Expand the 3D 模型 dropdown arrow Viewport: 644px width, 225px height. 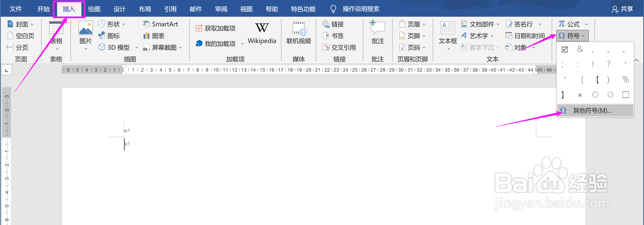tap(136, 48)
